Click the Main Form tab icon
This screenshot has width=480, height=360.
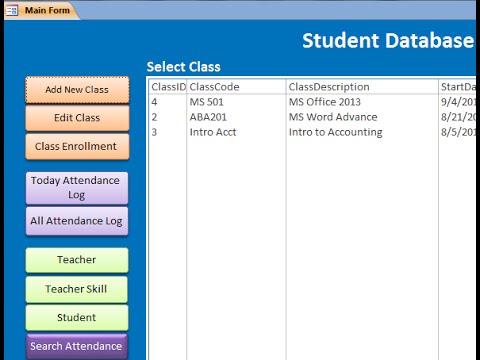coord(12,10)
